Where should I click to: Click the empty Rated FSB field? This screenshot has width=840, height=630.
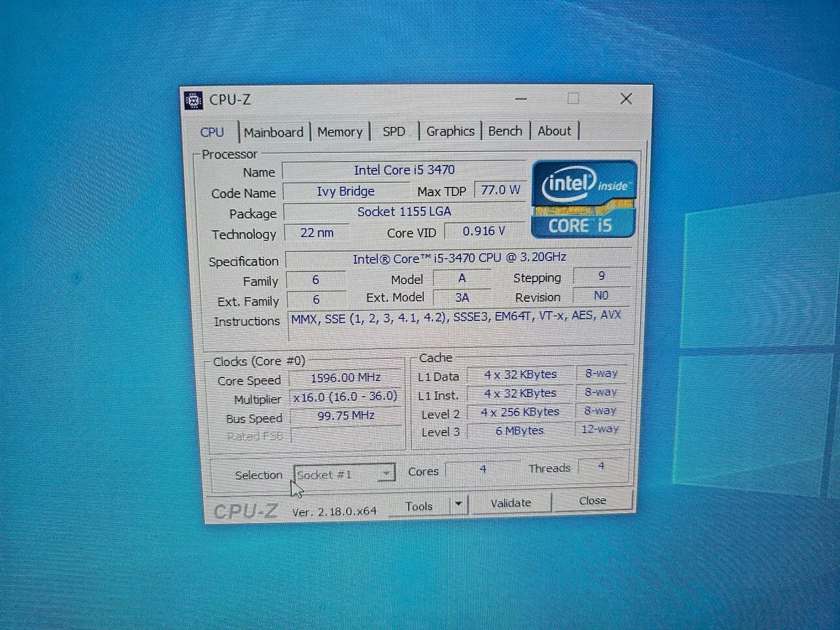click(346, 434)
